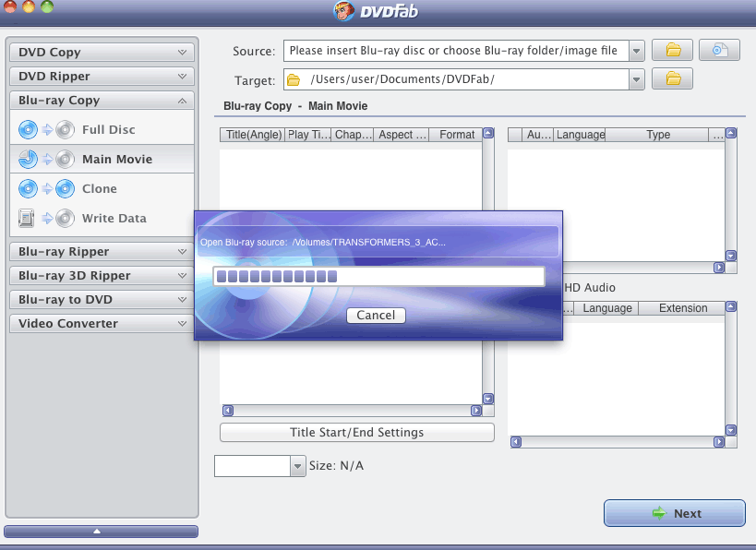Sort by Aspect column header

coord(402,135)
